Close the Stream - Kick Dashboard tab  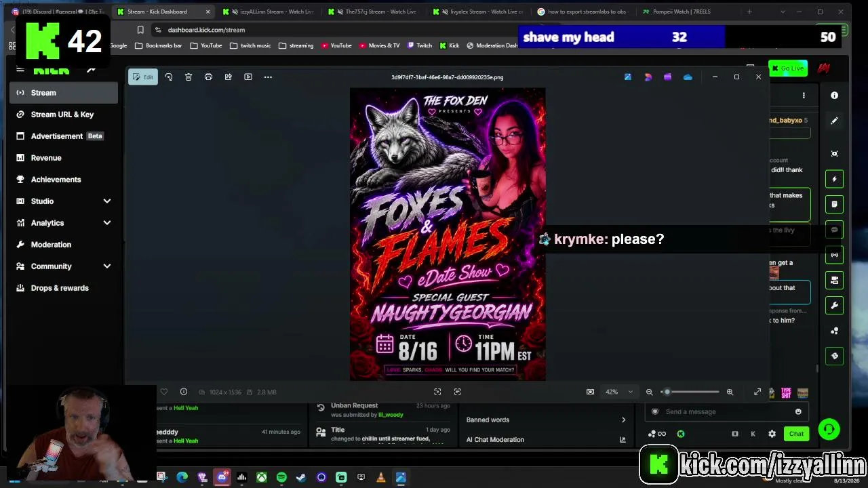[208, 12]
